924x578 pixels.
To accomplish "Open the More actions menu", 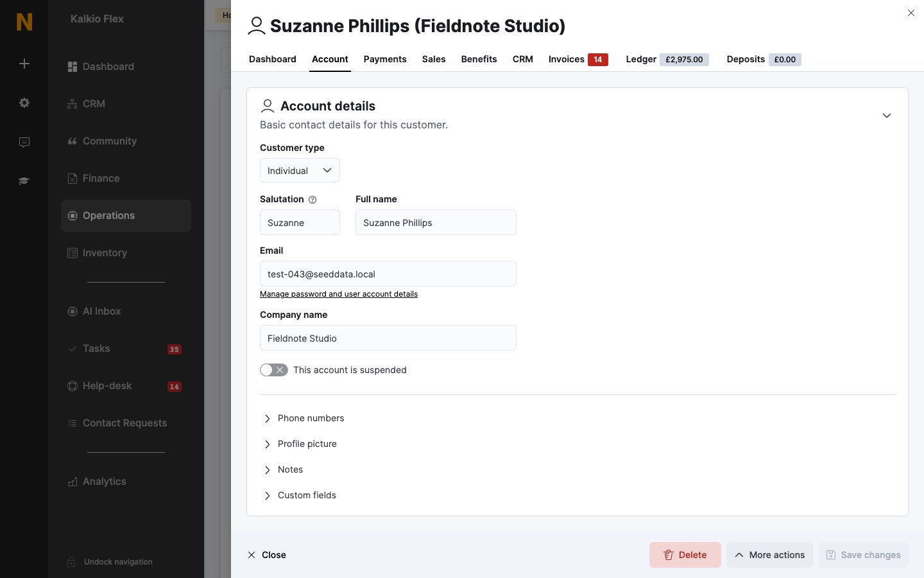I will (769, 555).
